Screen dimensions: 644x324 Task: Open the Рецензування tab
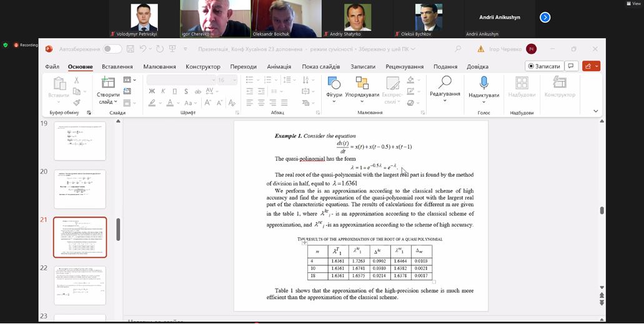coord(405,67)
